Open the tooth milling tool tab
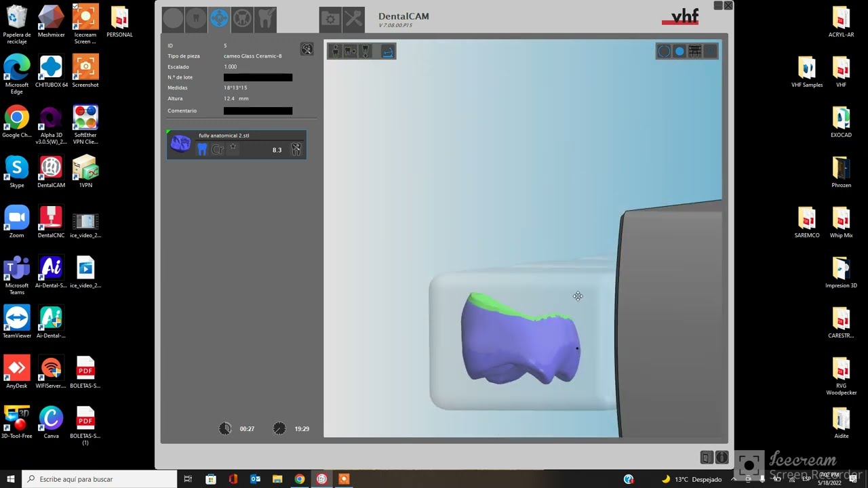The height and width of the screenshot is (488, 868). coord(265,18)
